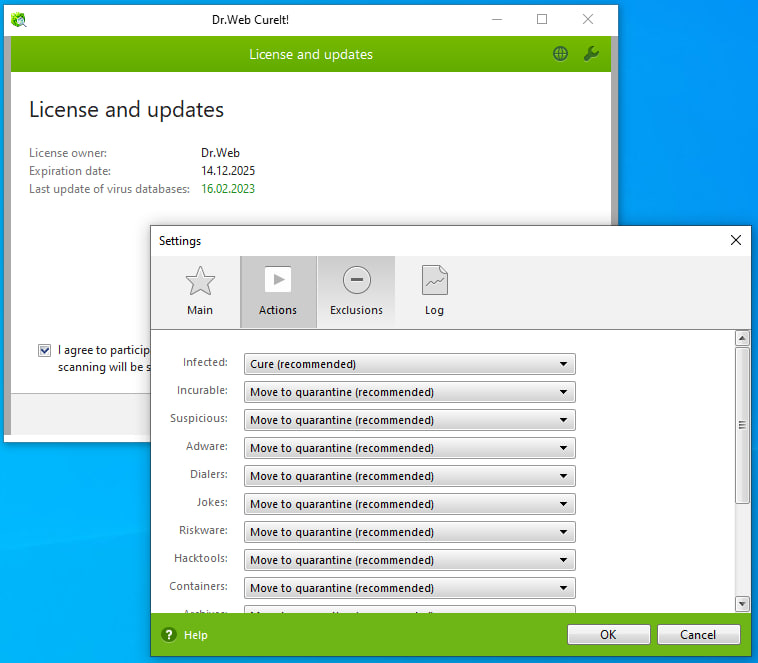Click the scrollbar down arrow in Settings
Screen dimensions: 758x663
[742, 604]
